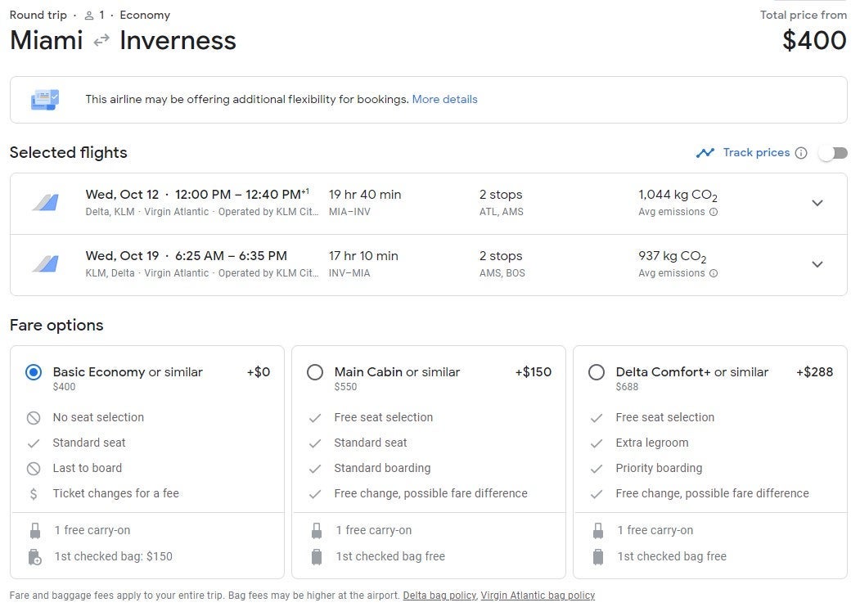Click emissions info icon for 937 kg flight

pyautogui.click(x=714, y=273)
